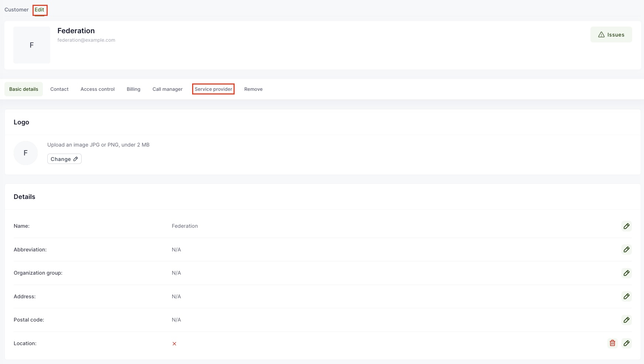Select the Basic details tab
Image resolution: width=644 pixels, height=364 pixels.
pos(24,89)
